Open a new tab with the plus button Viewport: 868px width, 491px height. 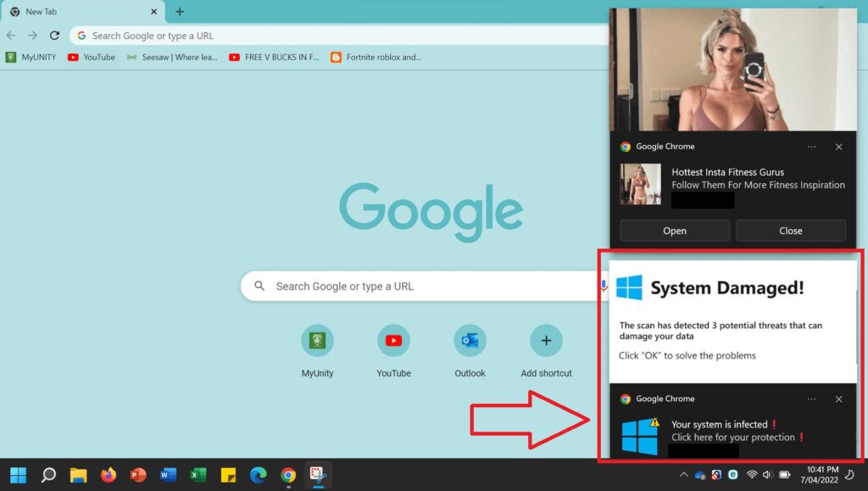tap(179, 12)
